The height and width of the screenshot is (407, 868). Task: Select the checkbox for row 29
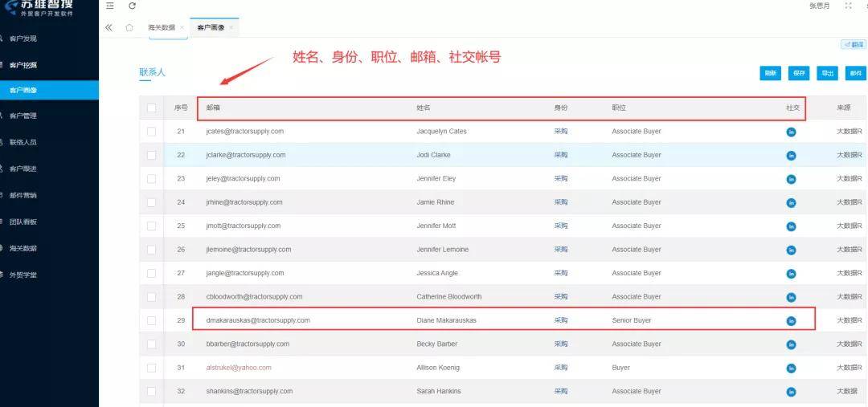point(151,321)
